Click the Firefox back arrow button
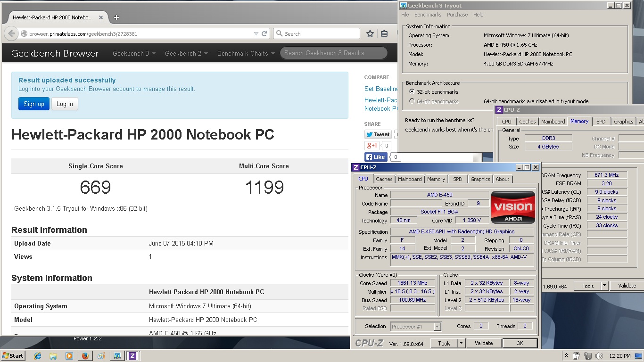 click(x=11, y=33)
